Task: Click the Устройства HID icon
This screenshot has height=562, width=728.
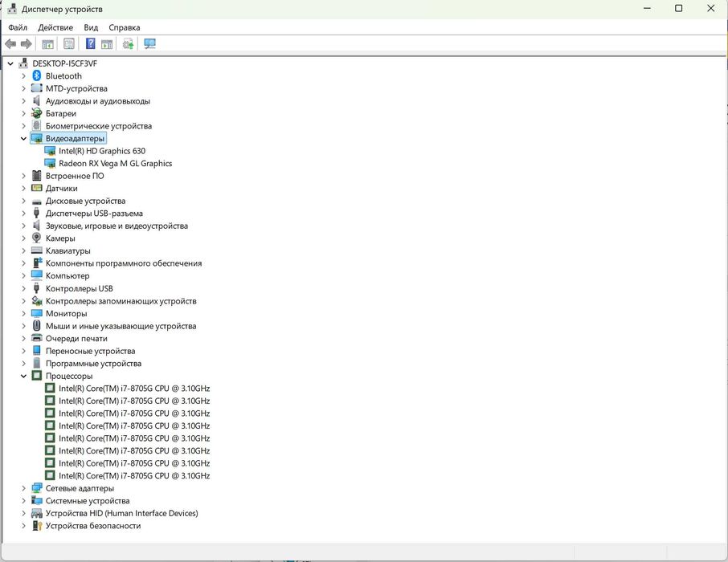Action: click(x=37, y=513)
